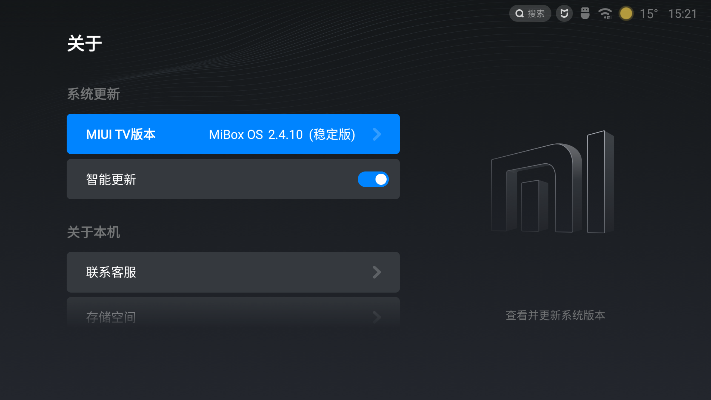Screen dimensions: 711x400
Task: Expand the 联系客服 chevron arrow
Action: pos(377,272)
